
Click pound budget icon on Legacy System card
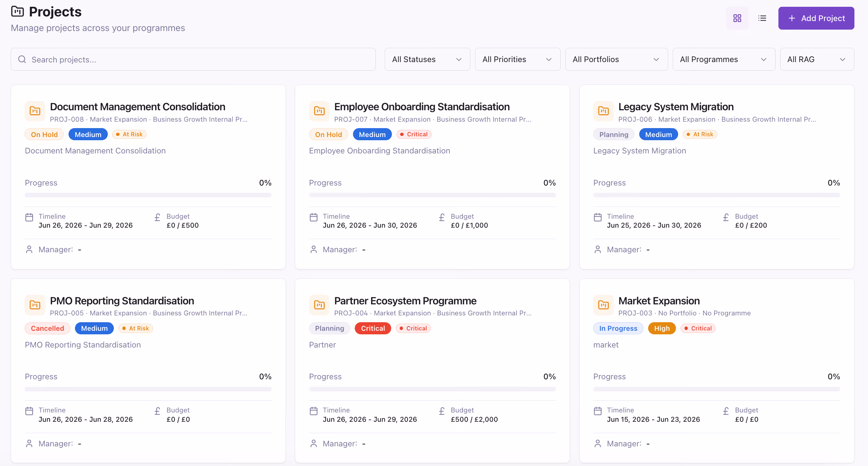click(726, 217)
